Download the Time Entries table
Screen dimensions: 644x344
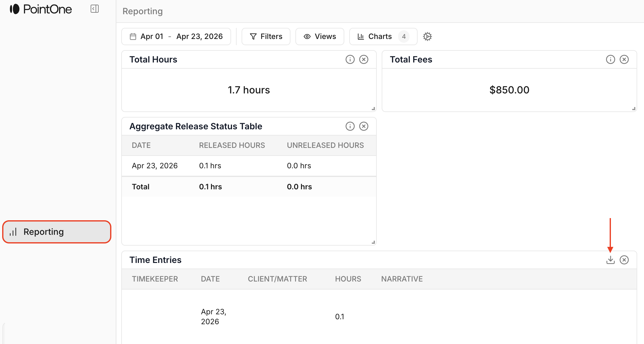coord(611,260)
